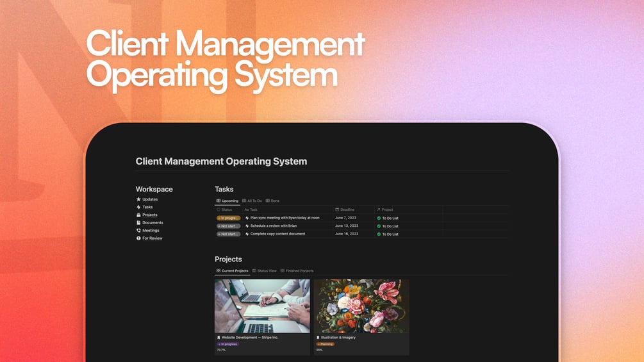Open the Illustration & Imagery project title
The width and height of the screenshot is (644, 362).
click(x=338, y=338)
